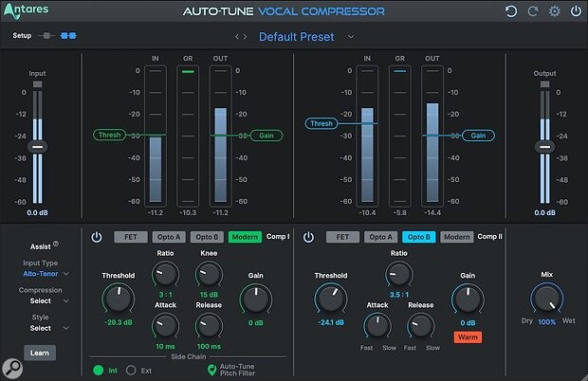588x381 pixels.
Task: Open the Style Select dropdown
Action: [x=49, y=328]
